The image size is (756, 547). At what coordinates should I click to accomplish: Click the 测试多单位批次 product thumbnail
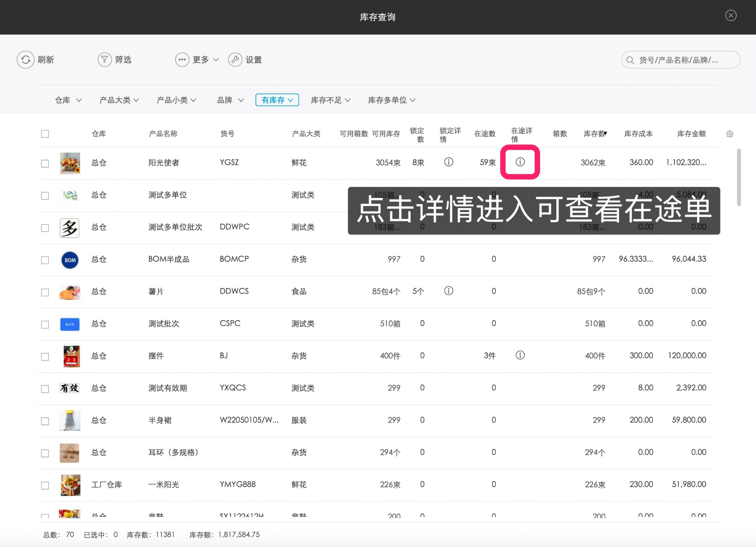coord(70,228)
